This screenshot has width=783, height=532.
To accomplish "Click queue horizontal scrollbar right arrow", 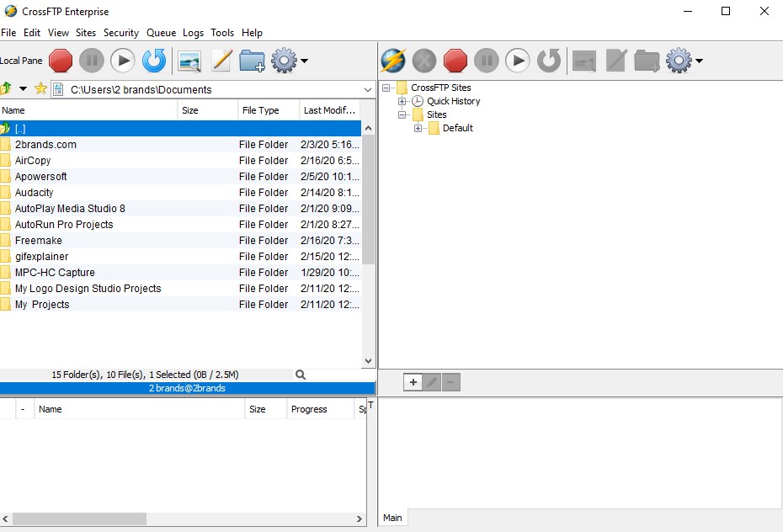I will coord(359,519).
